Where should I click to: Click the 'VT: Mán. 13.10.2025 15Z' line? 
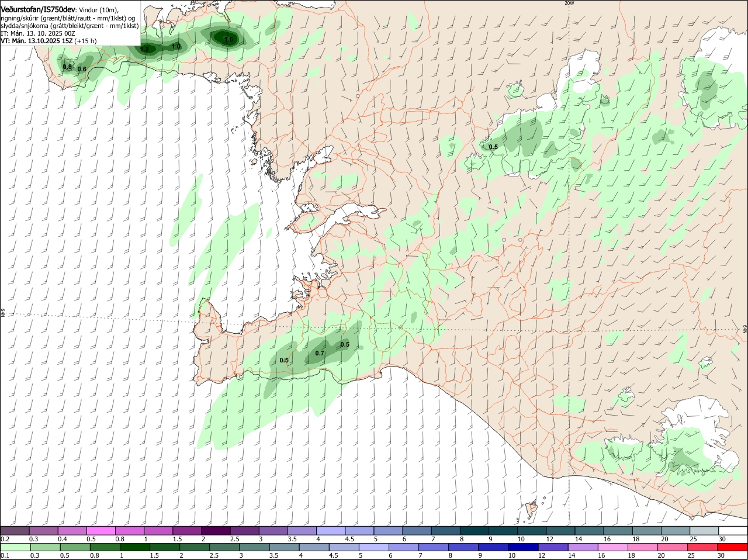(36, 41)
